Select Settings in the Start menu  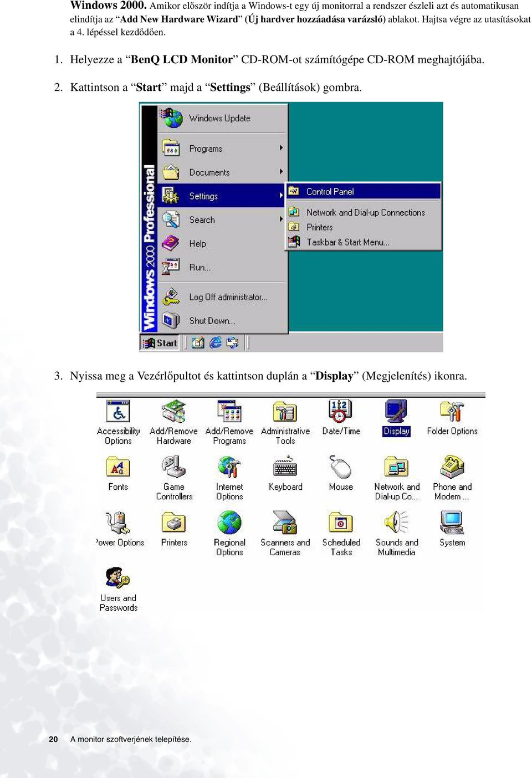pos(223,196)
